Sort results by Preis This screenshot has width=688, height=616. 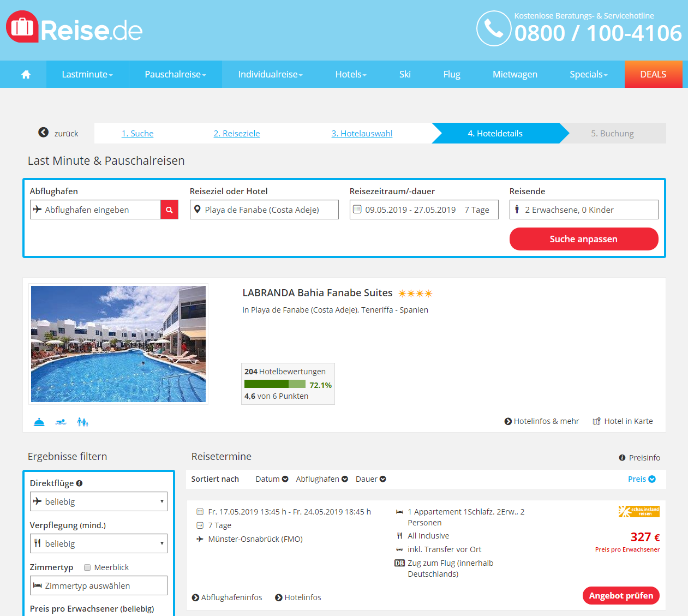tap(642, 479)
